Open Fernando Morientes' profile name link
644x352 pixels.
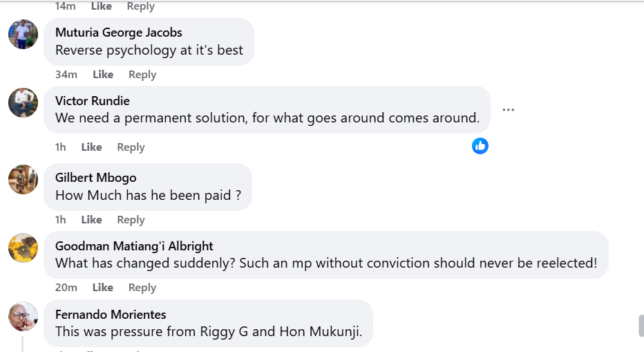(x=111, y=315)
